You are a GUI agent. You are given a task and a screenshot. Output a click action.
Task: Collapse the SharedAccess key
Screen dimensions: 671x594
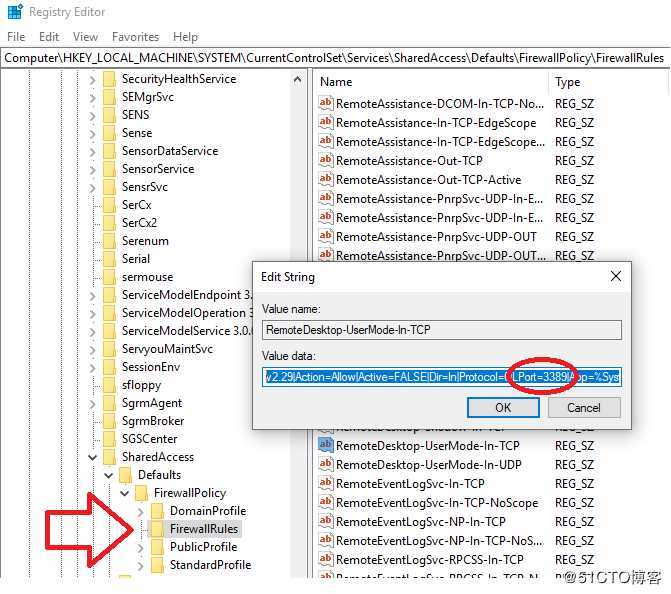pyautogui.click(x=92, y=457)
